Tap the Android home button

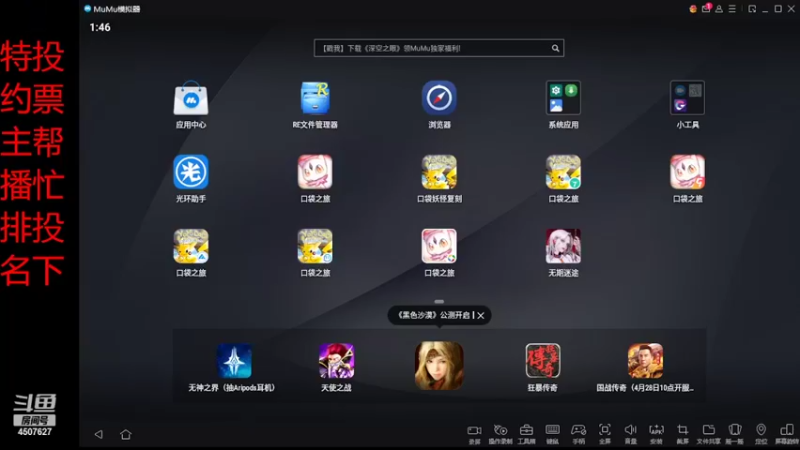point(126,434)
